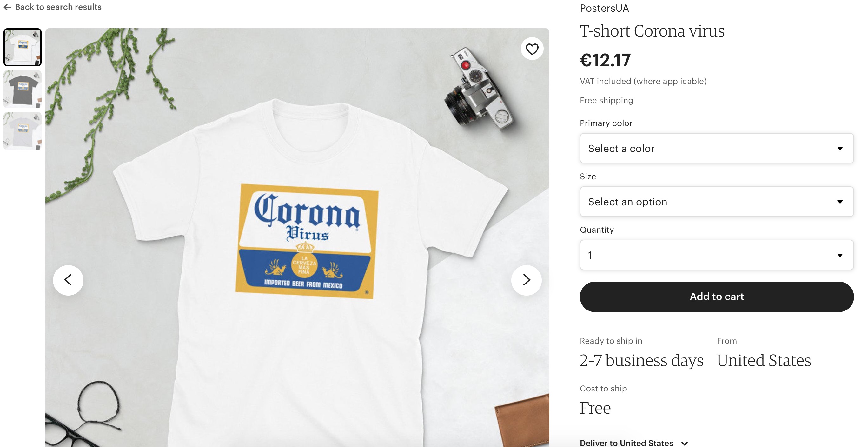Image resolution: width=868 pixels, height=447 pixels.
Task: Open the Quantity dropdown arrow
Action: (x=840, y=255)
